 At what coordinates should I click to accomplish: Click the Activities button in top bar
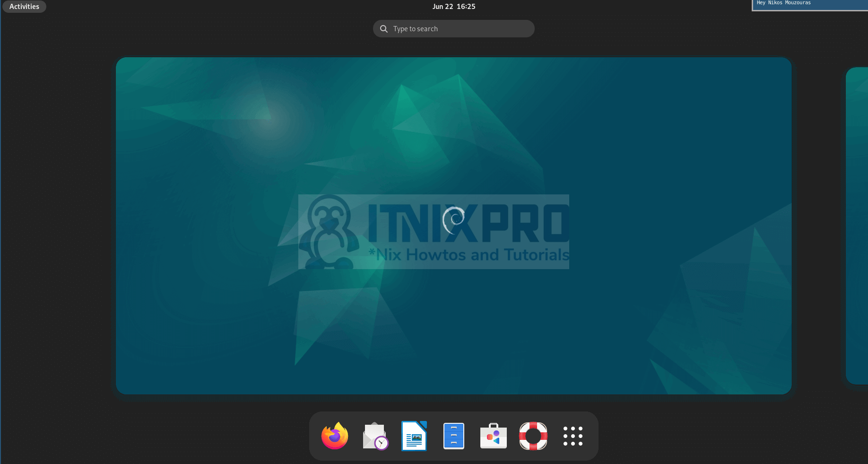click(24, 7)
